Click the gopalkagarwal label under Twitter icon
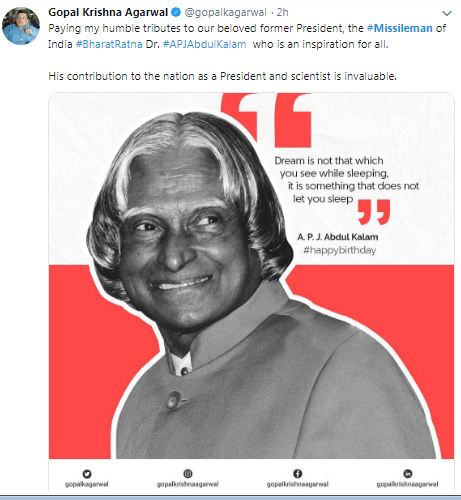461x500 pixels. (87, 484)
